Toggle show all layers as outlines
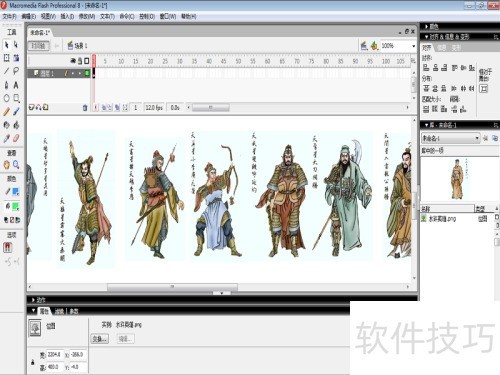 tap(87, 61)
